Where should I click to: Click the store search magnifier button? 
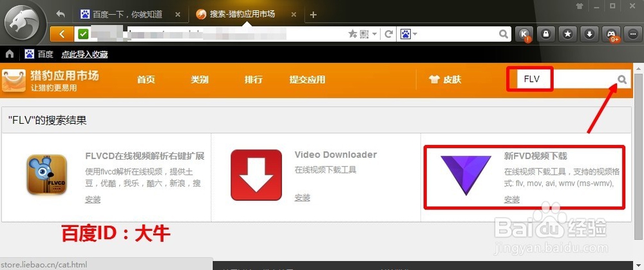click(623, 80)
